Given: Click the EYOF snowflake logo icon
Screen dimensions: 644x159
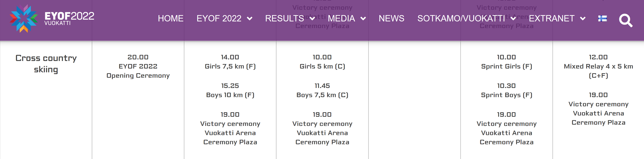Looking at the screenshot, I should click(x=23, y=18).
